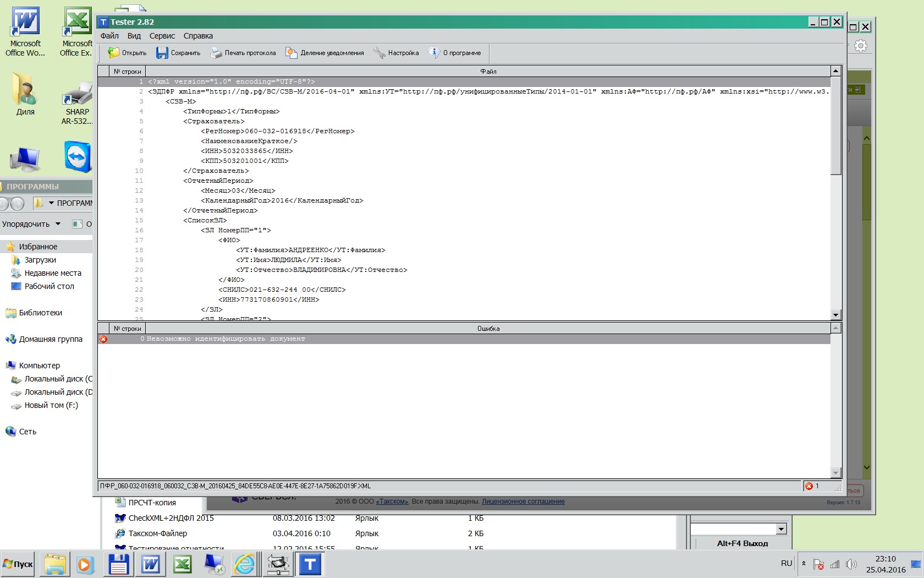
Task: Open Excel from the taskbar
Action: pyautogui.click(x=182, y=564)
